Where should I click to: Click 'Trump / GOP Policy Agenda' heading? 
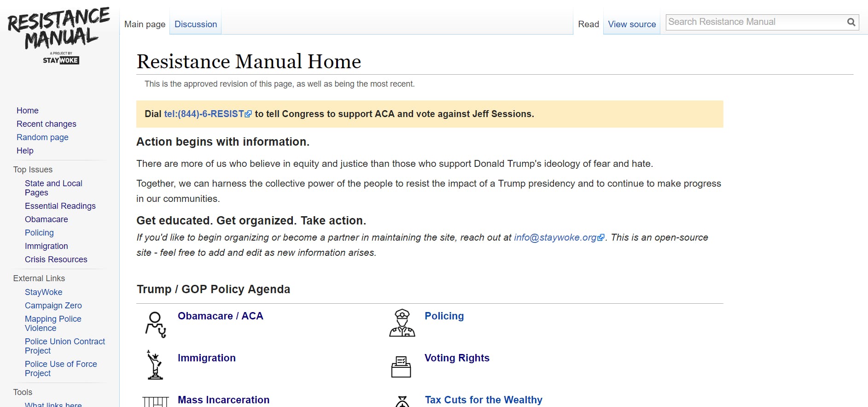213,289
